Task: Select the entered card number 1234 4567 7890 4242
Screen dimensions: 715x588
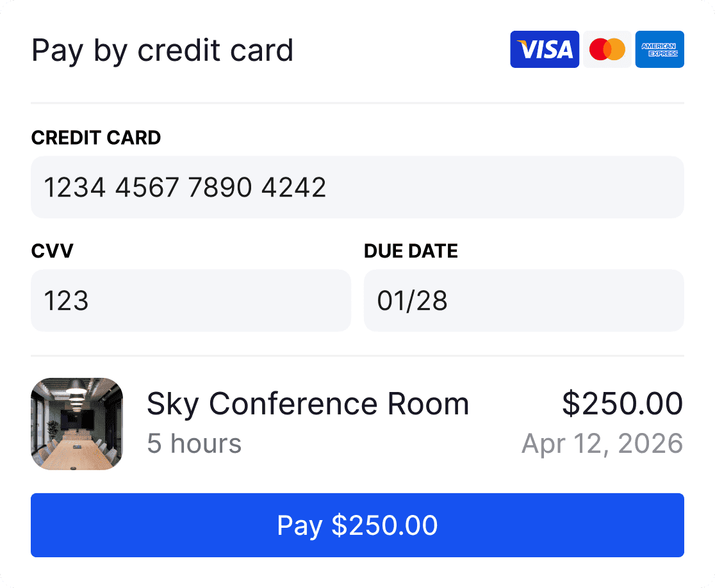Action: click(x=185, y=187)
